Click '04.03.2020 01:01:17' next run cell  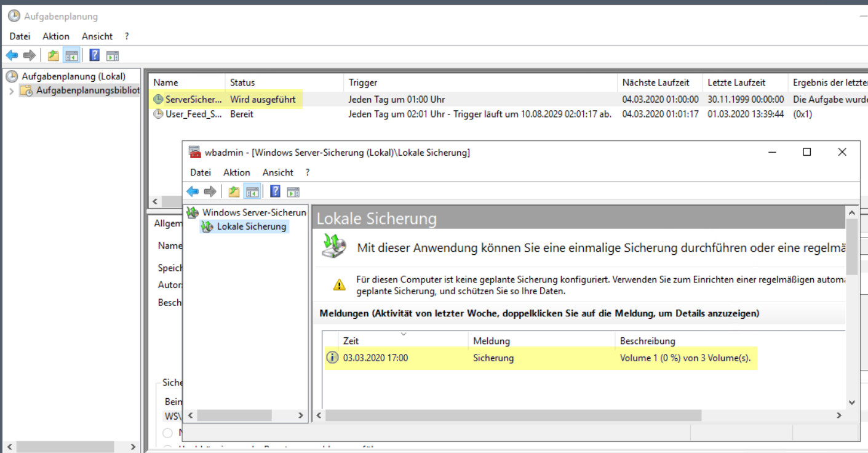pos(661,114)
